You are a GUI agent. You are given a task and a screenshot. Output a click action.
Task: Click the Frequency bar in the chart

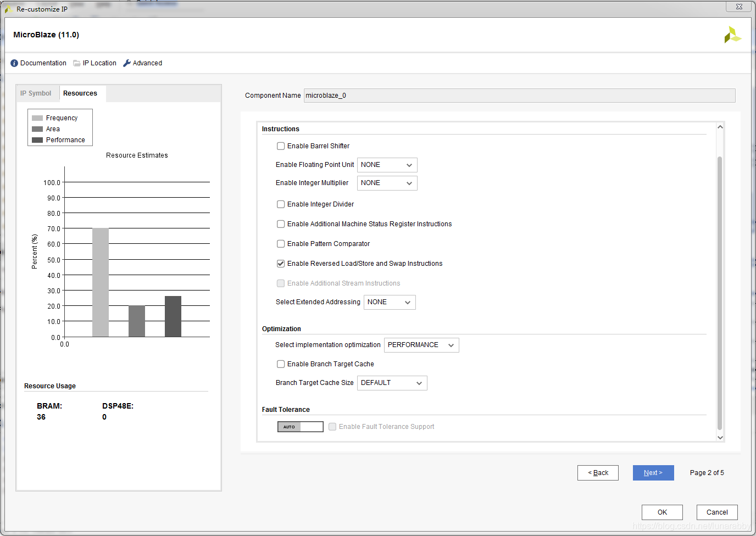pos(101,282)
